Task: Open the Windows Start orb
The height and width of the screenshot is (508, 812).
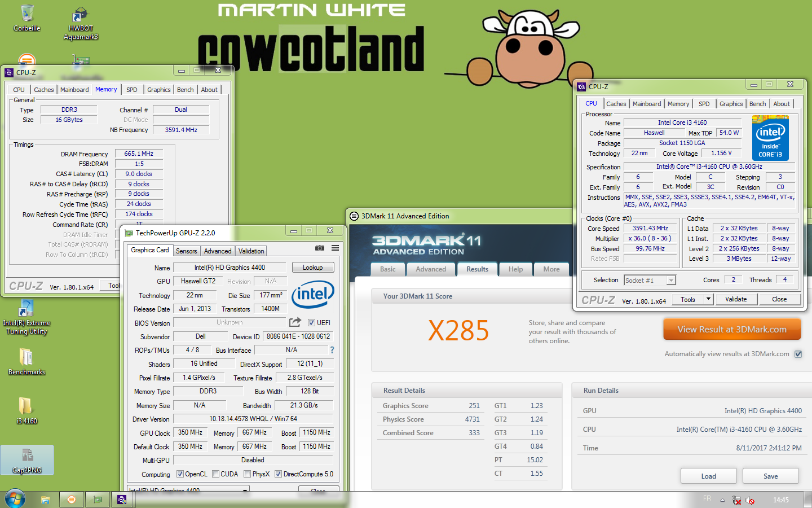Action: (x=15, y=500)
